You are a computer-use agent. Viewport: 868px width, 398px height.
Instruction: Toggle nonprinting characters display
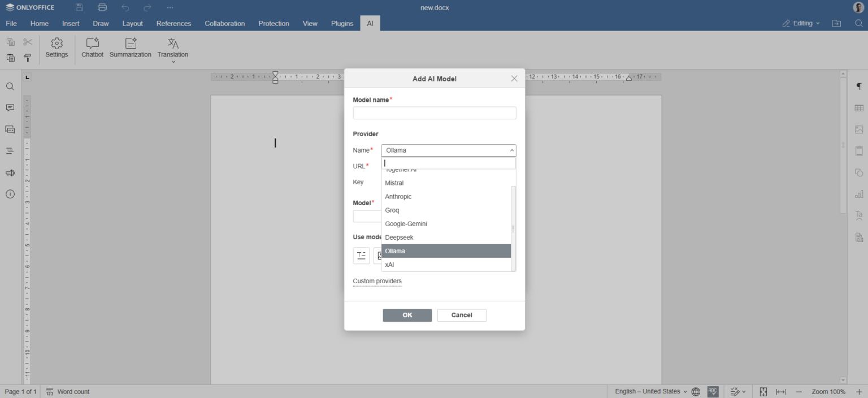pyautogui.click(x=858, y=86)
